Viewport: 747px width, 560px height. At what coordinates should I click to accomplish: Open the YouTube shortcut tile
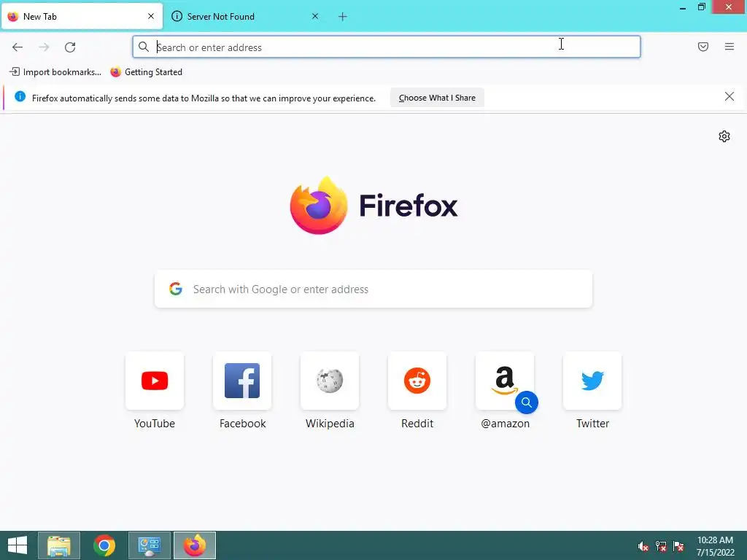155,381
